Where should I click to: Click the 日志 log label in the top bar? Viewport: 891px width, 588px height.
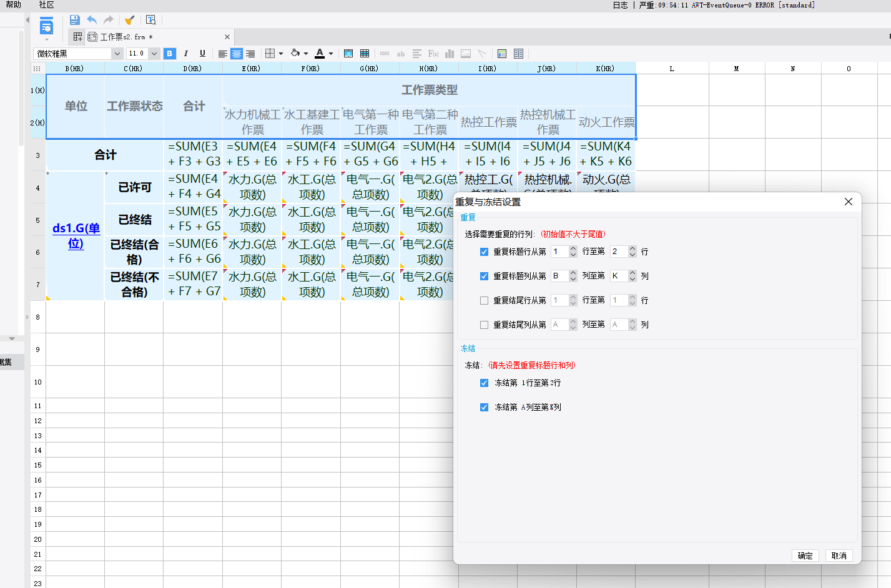click(x=621, y=5)
